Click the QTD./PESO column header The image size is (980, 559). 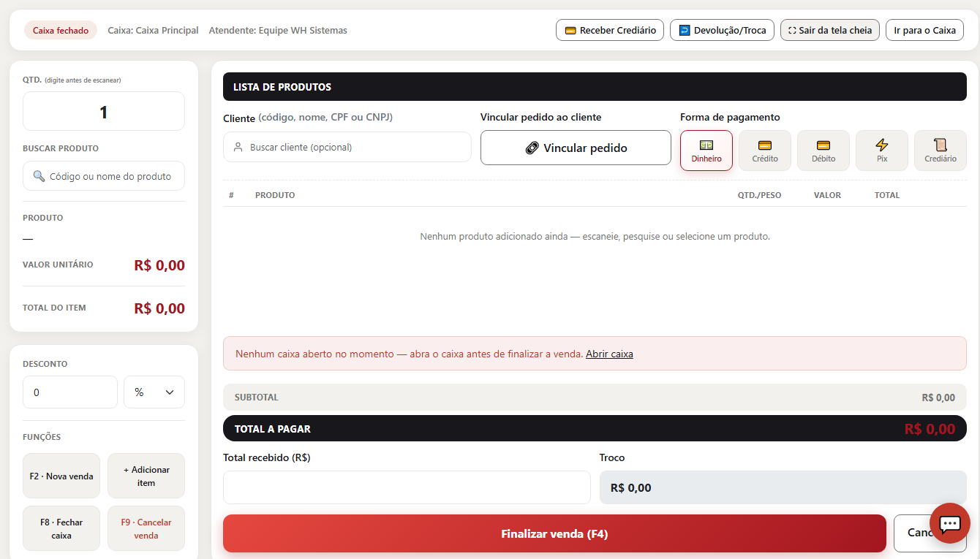(x=759, y=195)
